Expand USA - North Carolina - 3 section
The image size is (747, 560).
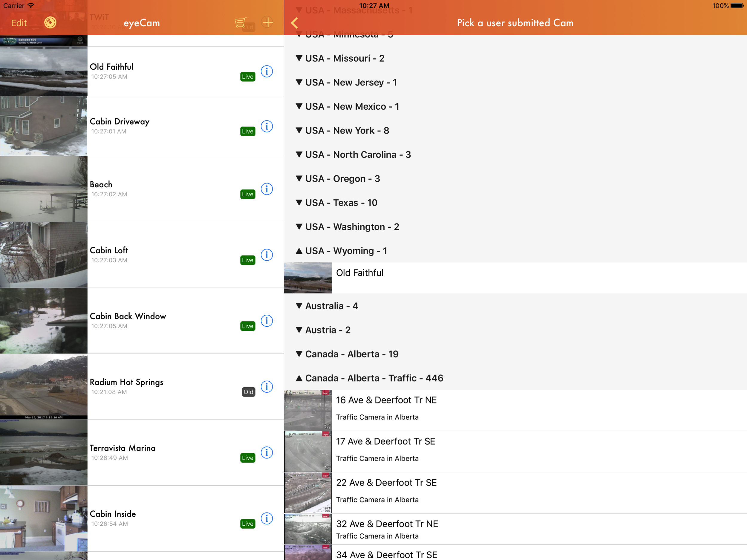click(x=515, y=155)
